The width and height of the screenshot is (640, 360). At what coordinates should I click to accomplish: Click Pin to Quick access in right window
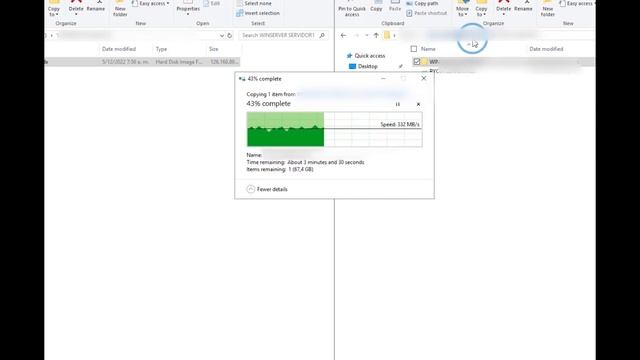click(x=352, y=9)
